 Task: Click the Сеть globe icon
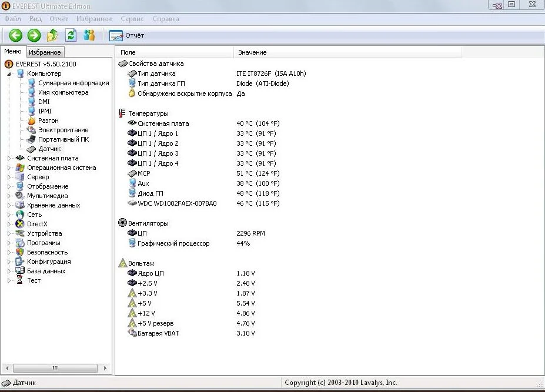pyautogui.click(x=20, y=215)
